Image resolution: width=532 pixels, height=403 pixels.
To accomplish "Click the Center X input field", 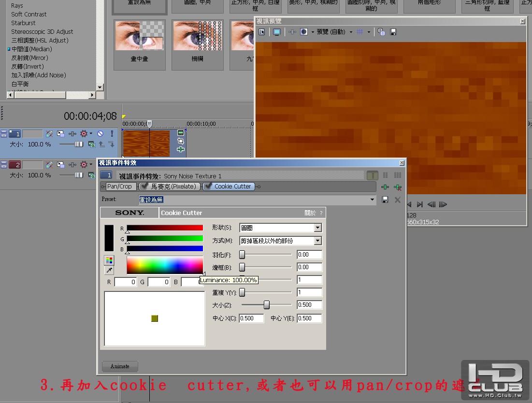I will [251, 318].
